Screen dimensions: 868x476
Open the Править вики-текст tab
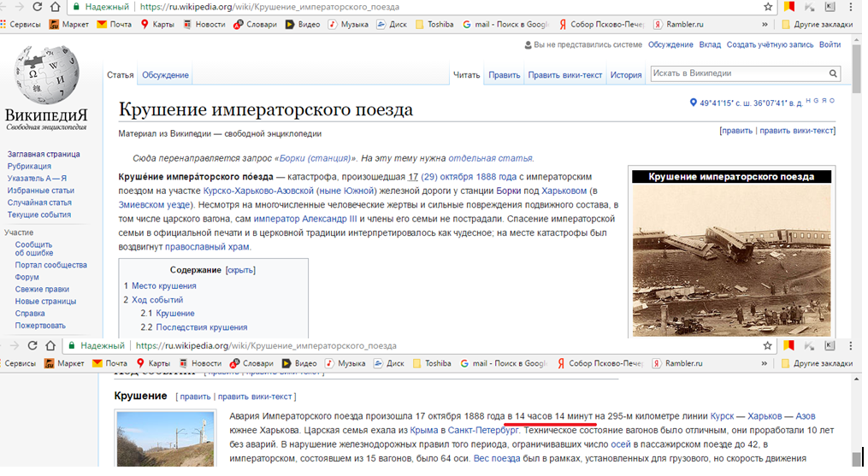click(564, 74)
